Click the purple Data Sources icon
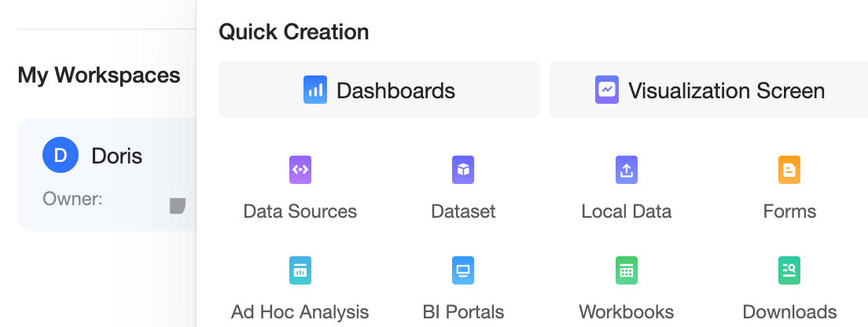Screen dimensions: 868x327 300,170
